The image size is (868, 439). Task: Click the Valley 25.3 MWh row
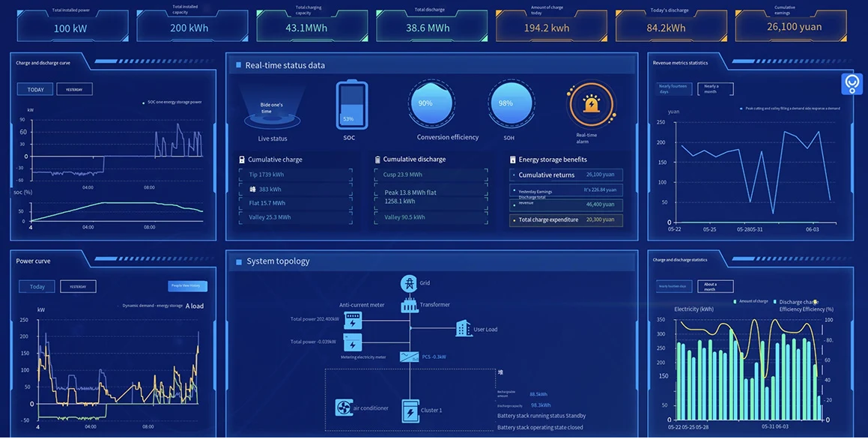coord(296,217)
